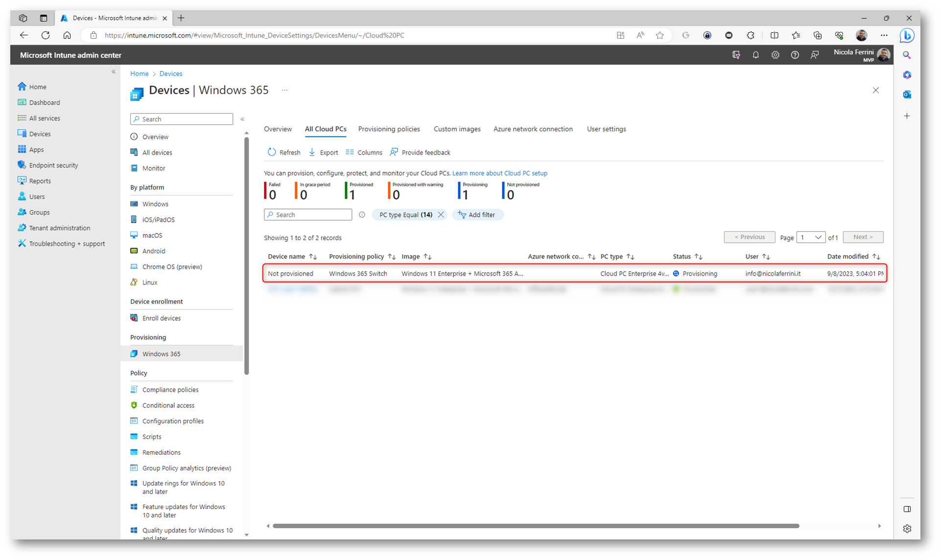This screenshot has width=941, height=560.
Task: Select iOS/iPadOS platform
Action: [x=158, y=219]
